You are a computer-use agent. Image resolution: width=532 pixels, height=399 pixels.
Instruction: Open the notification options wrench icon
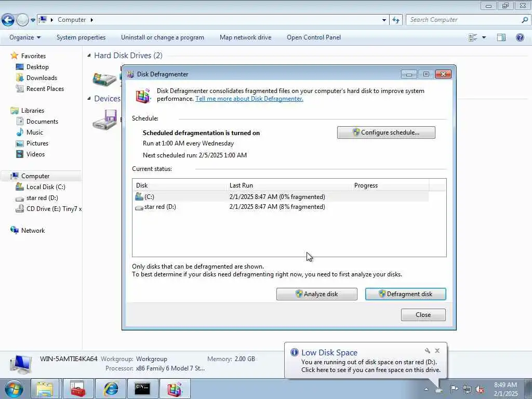(427, 351)
